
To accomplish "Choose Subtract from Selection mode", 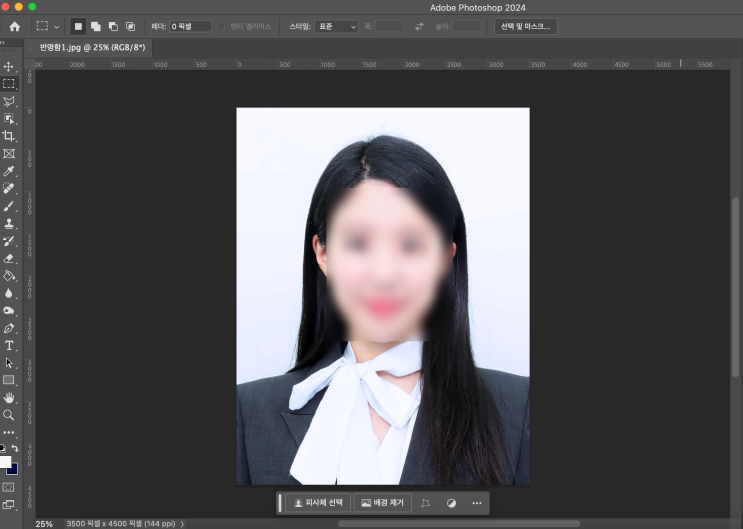I will [113, 27].
